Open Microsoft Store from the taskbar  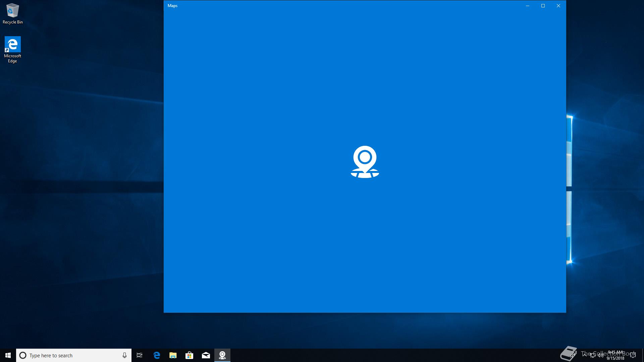[190, 355]
